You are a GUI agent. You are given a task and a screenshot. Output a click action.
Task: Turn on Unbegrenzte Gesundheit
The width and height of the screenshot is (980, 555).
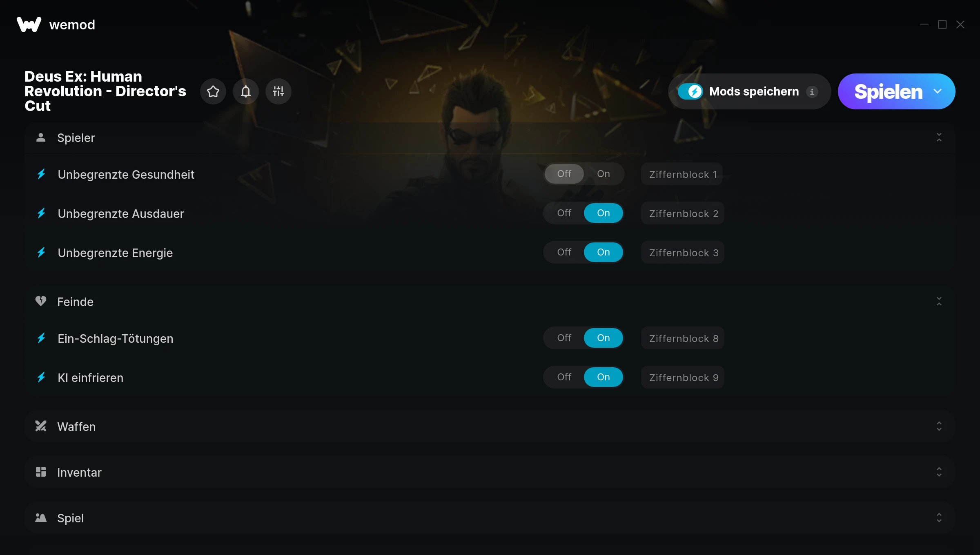click(604, 174)
